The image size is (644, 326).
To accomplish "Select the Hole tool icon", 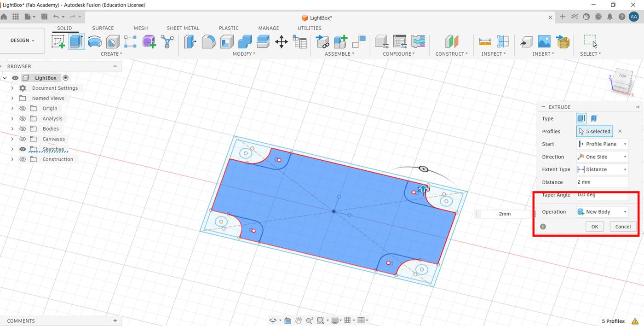I will point(113,42).
